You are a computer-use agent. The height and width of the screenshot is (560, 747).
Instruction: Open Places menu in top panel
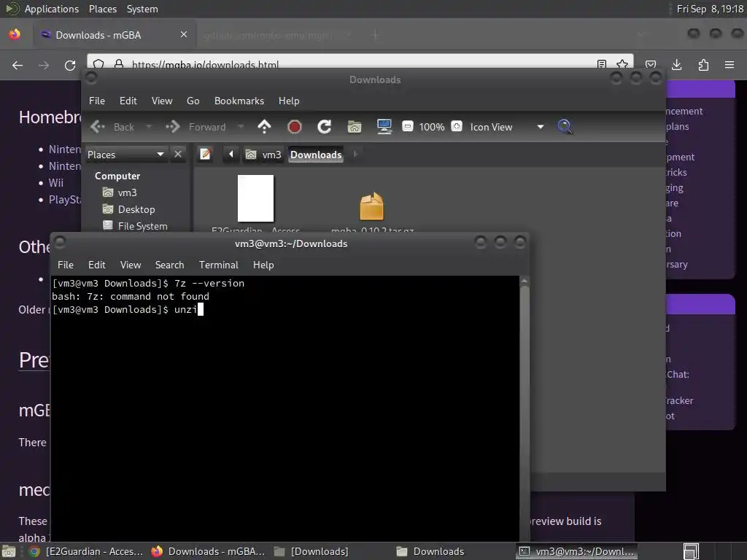(103, 9)
